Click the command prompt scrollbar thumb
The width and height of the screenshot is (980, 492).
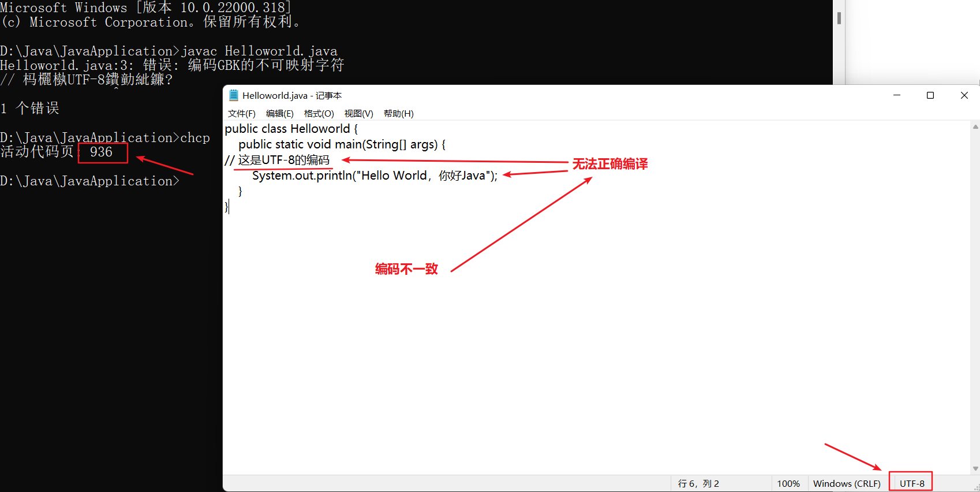point(839,18)
